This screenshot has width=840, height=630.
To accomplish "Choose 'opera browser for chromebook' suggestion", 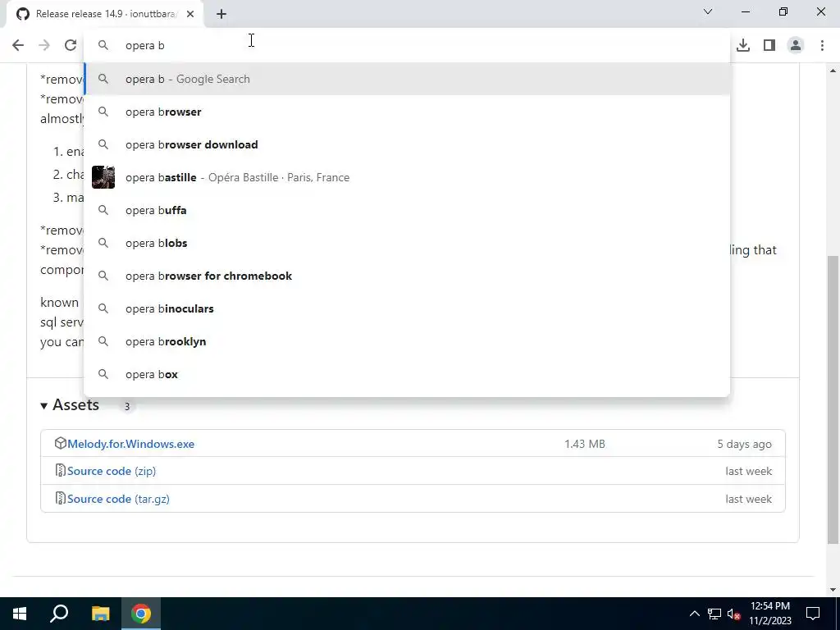I will (x=407, y=276).
